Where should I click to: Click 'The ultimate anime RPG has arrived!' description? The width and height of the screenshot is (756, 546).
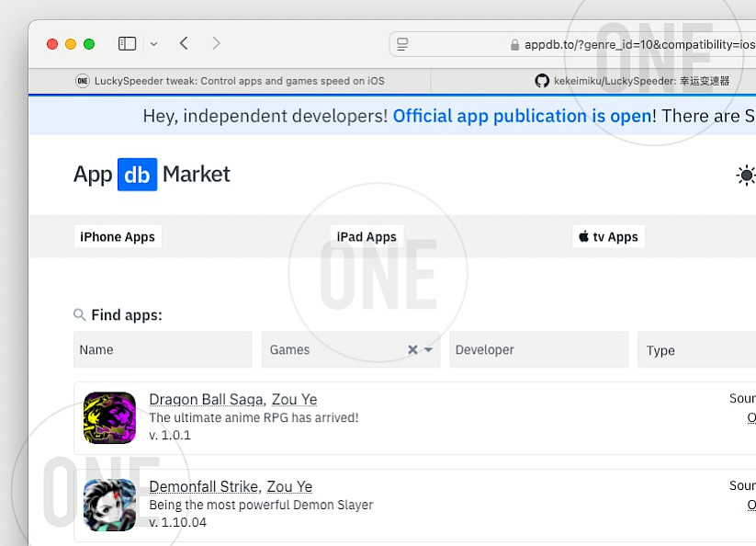click(254, 417)
